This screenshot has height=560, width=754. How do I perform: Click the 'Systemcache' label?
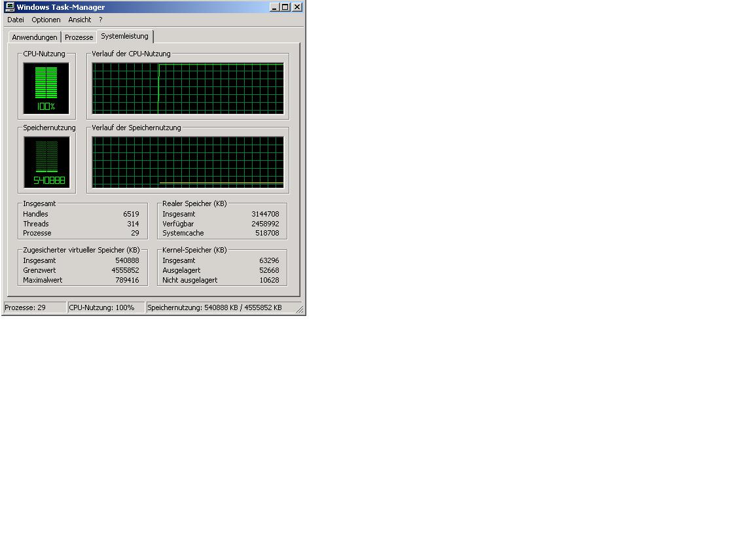coord(183,233)
